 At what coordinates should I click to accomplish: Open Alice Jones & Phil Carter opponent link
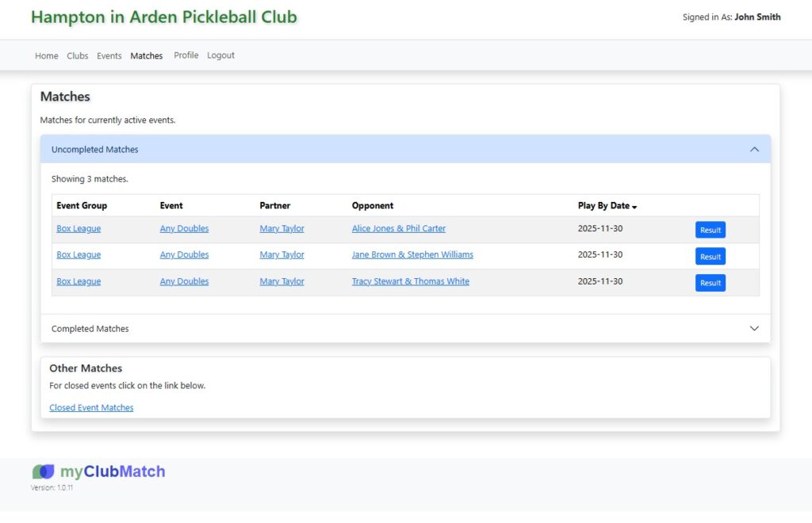pos(398,228)
